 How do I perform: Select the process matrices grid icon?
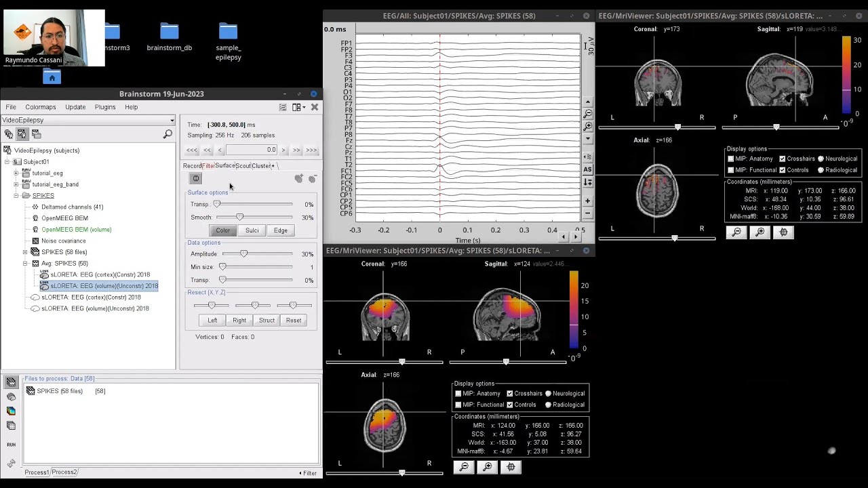[x=11, y=426]
